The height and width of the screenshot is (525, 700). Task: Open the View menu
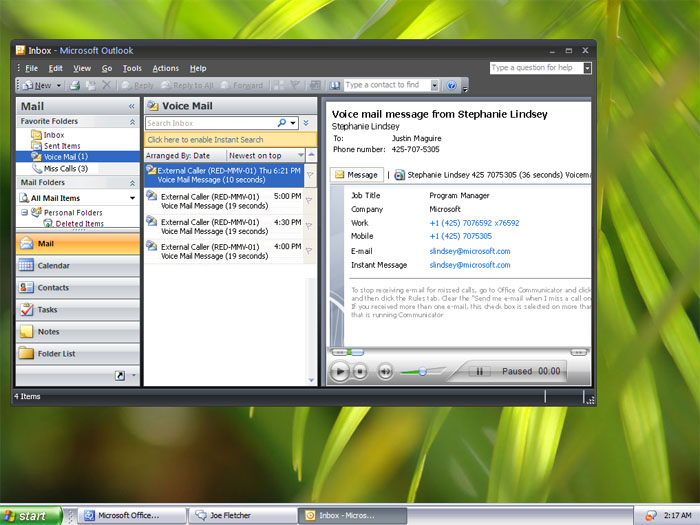click(x=82, y=68)
